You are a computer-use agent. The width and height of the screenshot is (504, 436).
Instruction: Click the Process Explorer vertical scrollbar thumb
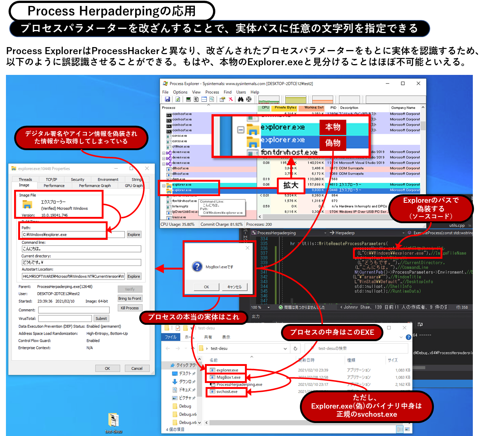point(423,126)
